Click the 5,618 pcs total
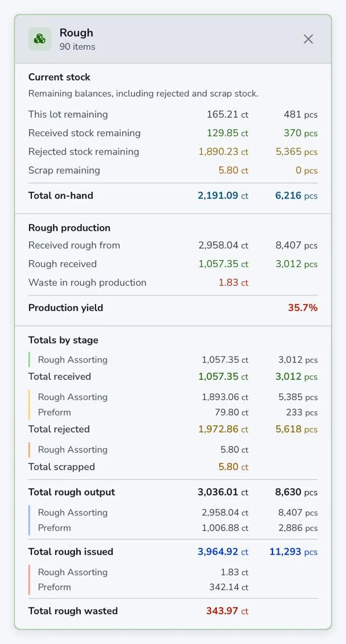Image resolution: width=346 pixels, height=644 pixels. tap(297, 429)
